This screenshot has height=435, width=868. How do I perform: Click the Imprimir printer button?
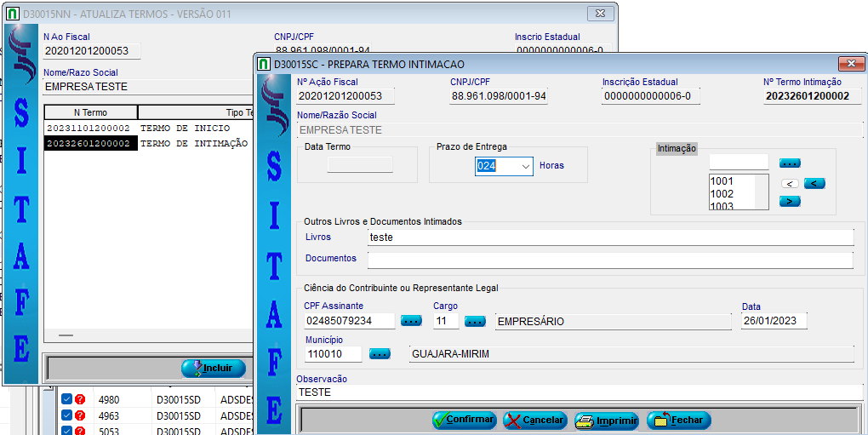[607, 420]
